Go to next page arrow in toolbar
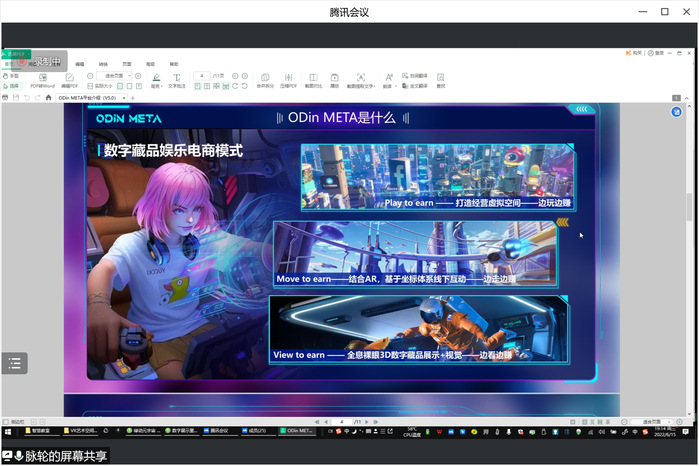The height and width of the screenshot is (466, 699). coord(245,76)
